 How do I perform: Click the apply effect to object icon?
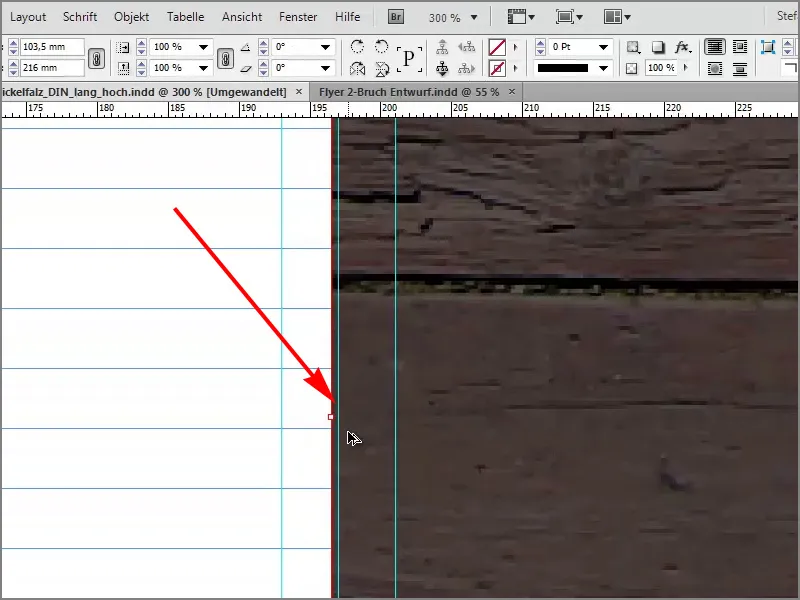[x=633, y=47]
